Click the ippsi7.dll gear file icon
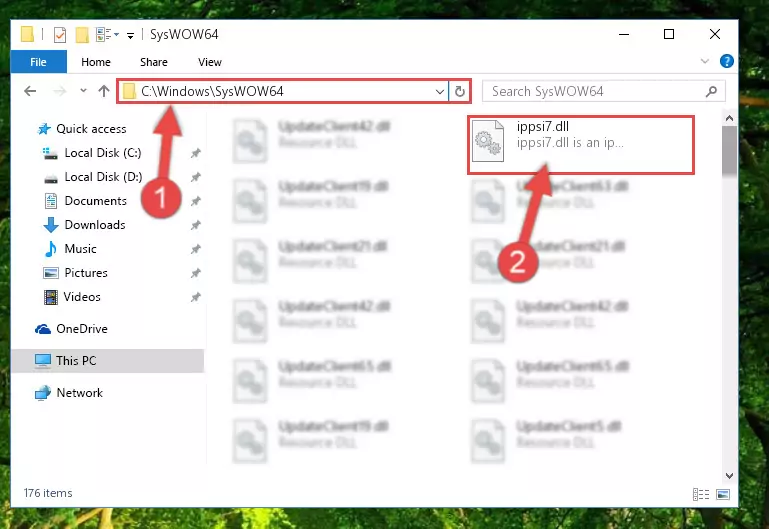 click(x=487, y=141)
